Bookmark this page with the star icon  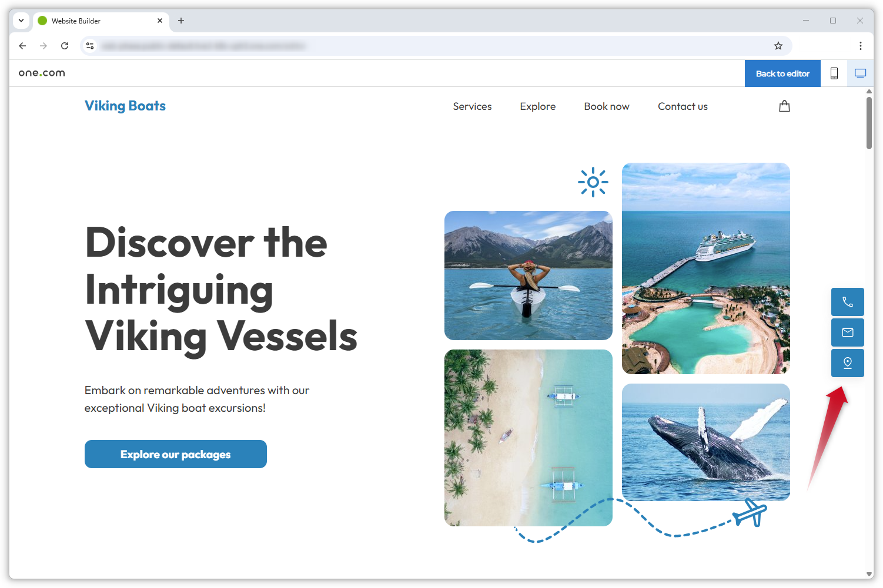[x=778, y=46]
